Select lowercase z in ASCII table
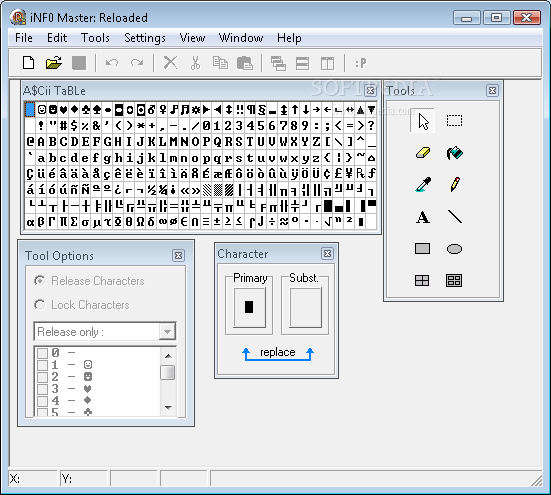 (x=316, y=158)
